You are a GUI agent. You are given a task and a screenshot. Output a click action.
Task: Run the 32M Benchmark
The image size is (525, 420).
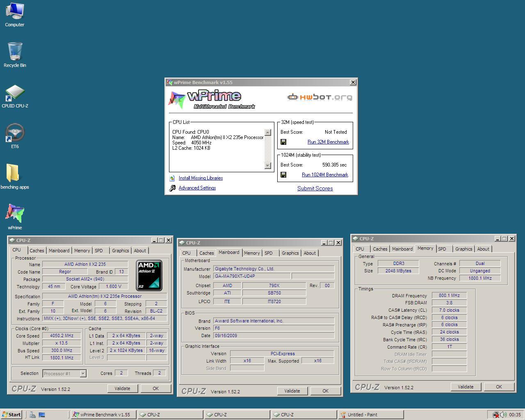pos(328,142)
